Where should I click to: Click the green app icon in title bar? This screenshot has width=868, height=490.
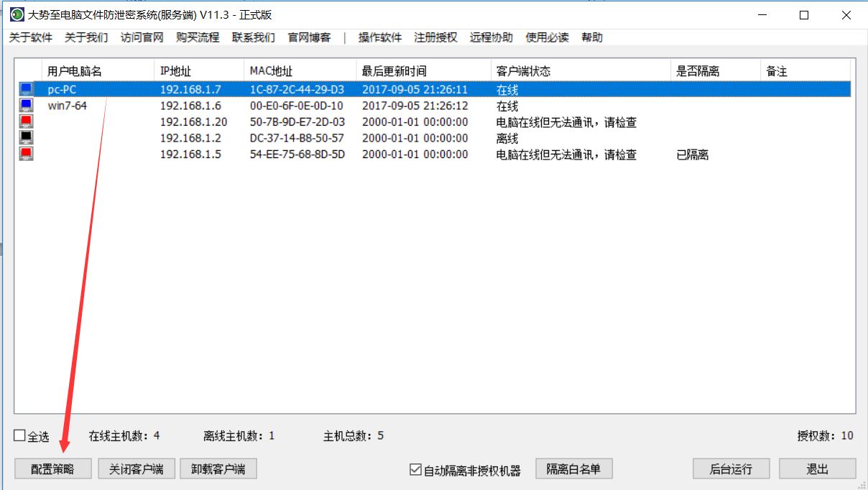point(17,14)
